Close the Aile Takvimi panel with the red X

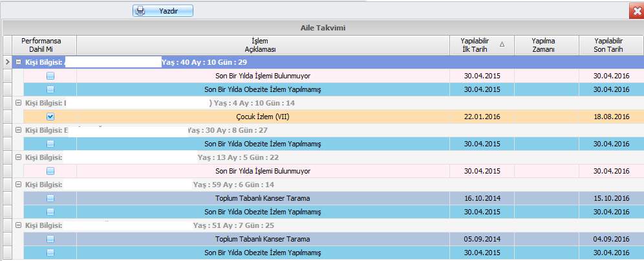pyautogui.click(x=636, y=11)
